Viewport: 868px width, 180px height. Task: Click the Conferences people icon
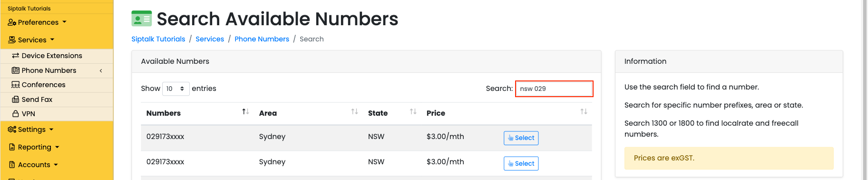pyautogui.click(x=15, y=85)
